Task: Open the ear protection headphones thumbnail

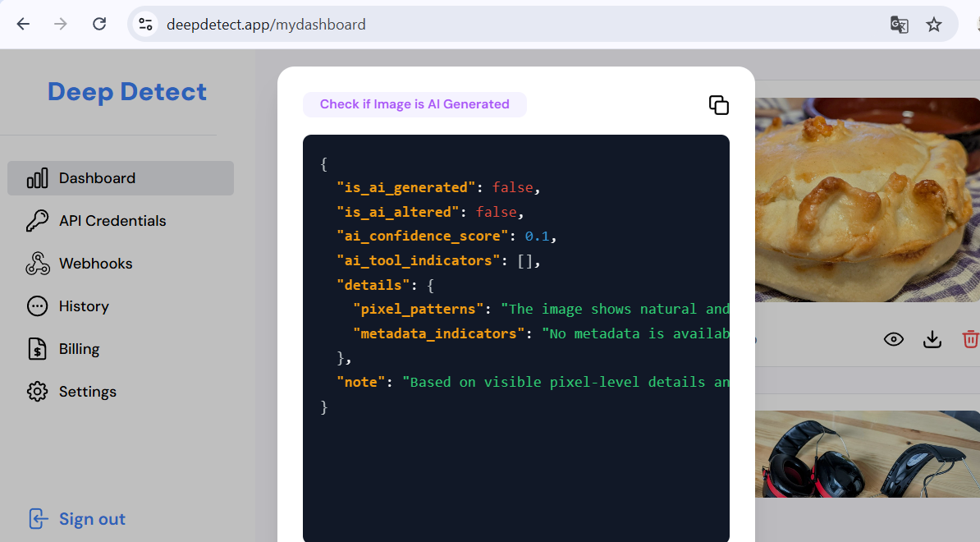Action: coord(868,454)
